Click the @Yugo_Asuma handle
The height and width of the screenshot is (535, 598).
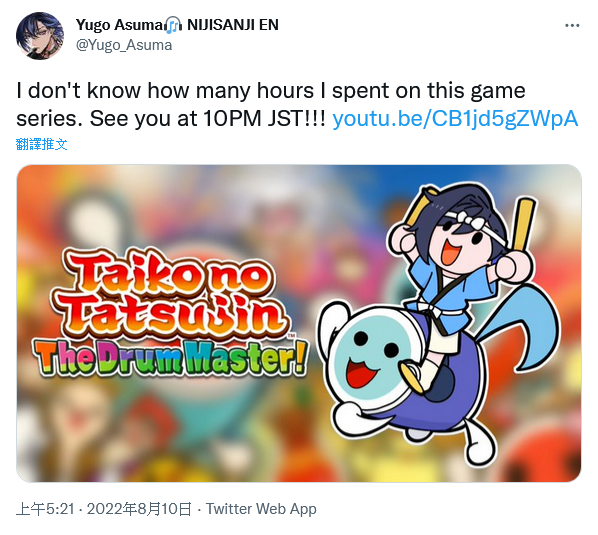[x=124, y=45]
